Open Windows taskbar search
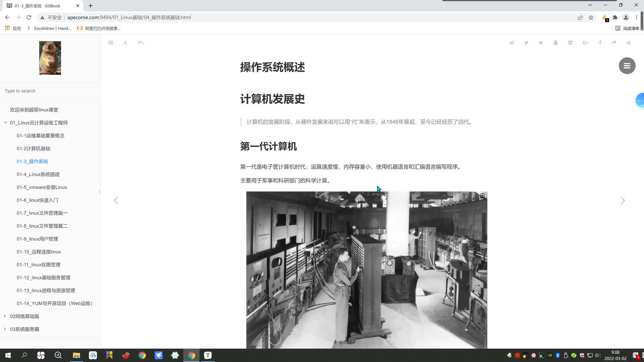The width and height of the screenshot is (644, 362). (x=24, y=355)
